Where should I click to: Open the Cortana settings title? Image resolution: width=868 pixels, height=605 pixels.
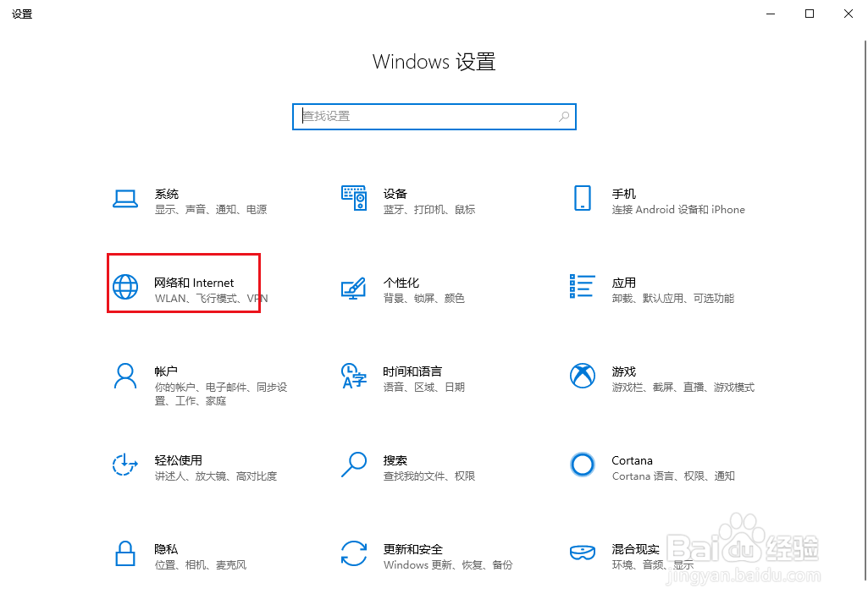[633, 460]
